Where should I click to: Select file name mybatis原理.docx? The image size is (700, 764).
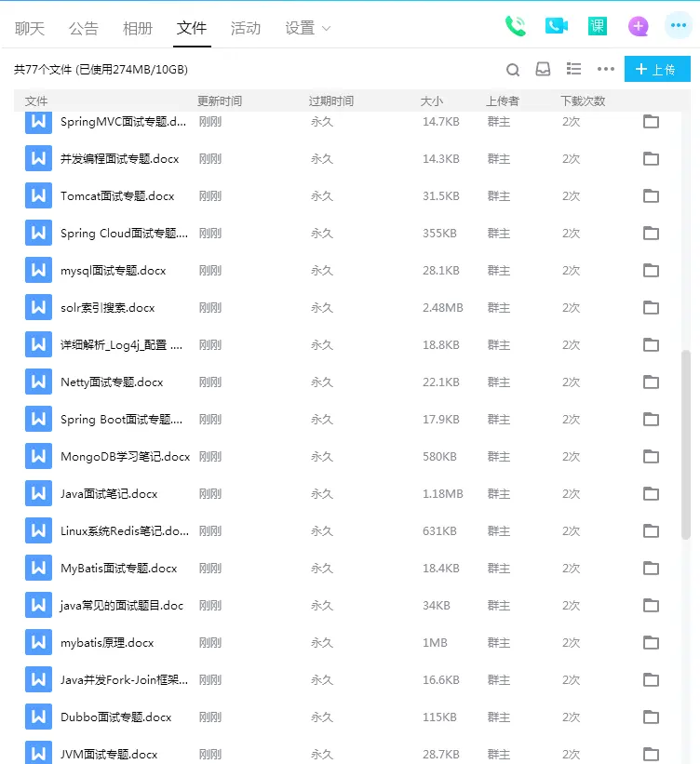pyautogui.click(x=107, y=643)
